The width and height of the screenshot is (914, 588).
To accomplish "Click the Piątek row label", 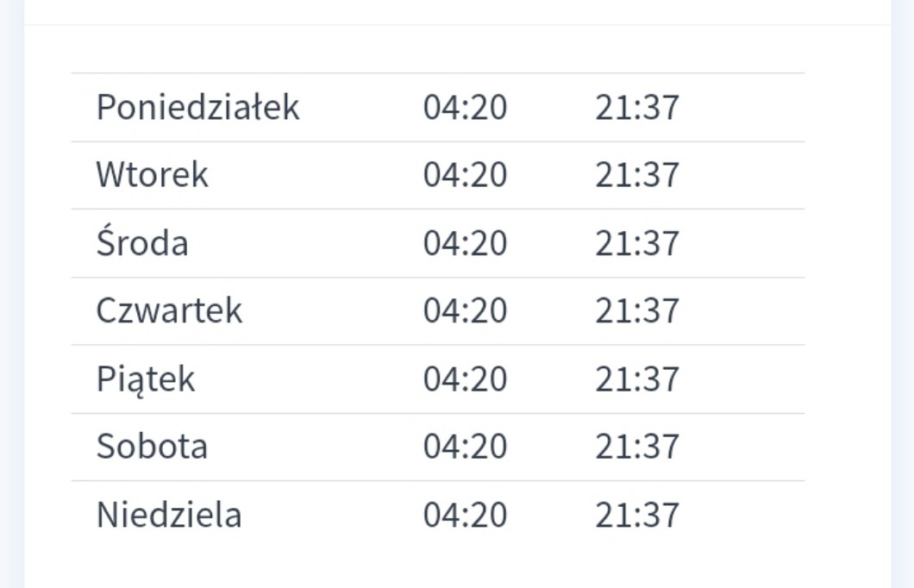I will coord(145,379).
